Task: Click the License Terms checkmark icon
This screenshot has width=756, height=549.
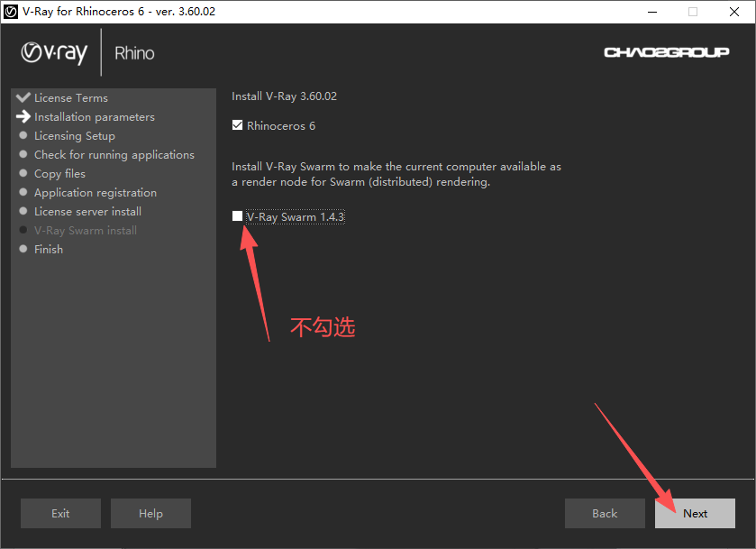Action: (x=23, y=97)
